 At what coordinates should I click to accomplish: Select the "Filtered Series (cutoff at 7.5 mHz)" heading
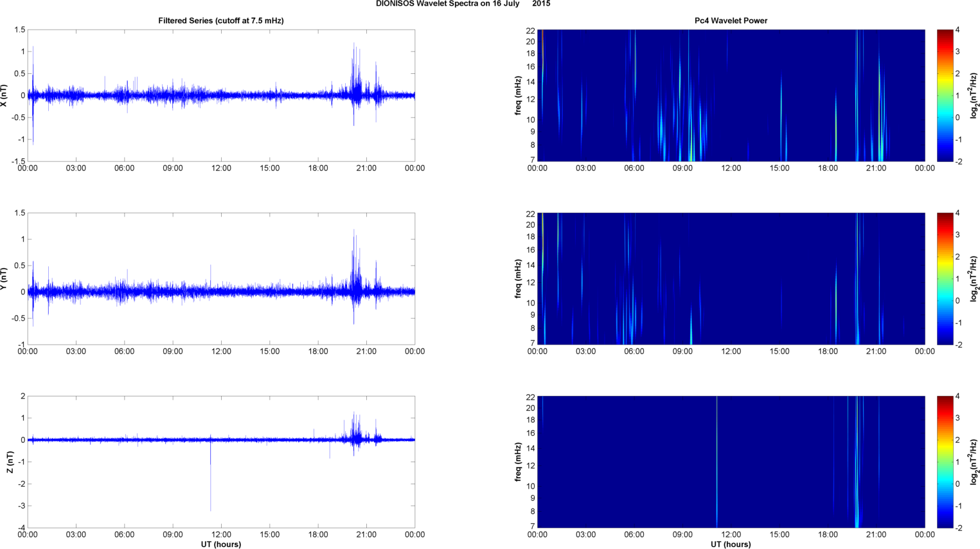221,21
